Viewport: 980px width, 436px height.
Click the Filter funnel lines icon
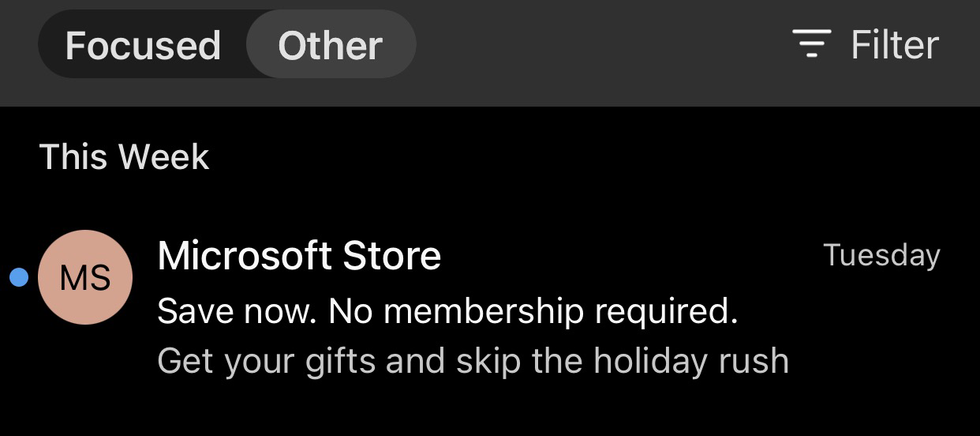[x=812, y=43]
